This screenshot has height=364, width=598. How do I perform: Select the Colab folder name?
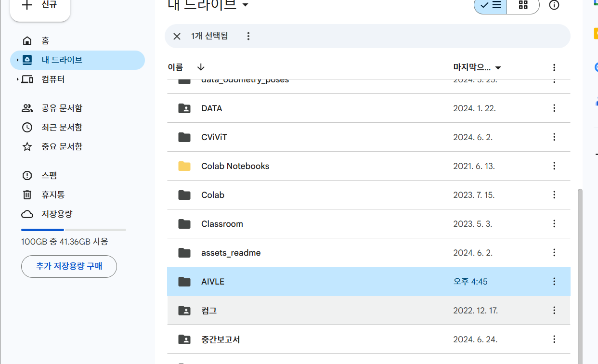tap(213, 195)
